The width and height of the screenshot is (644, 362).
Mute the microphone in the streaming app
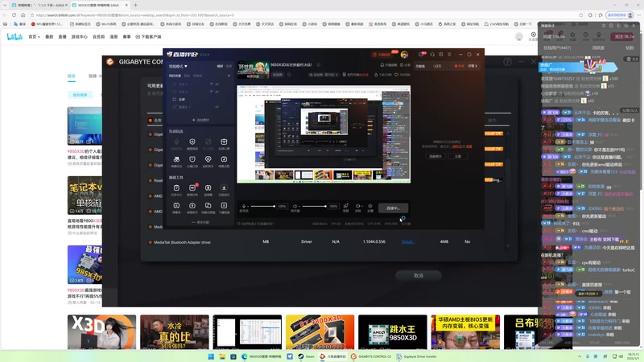tap(244, 207)
